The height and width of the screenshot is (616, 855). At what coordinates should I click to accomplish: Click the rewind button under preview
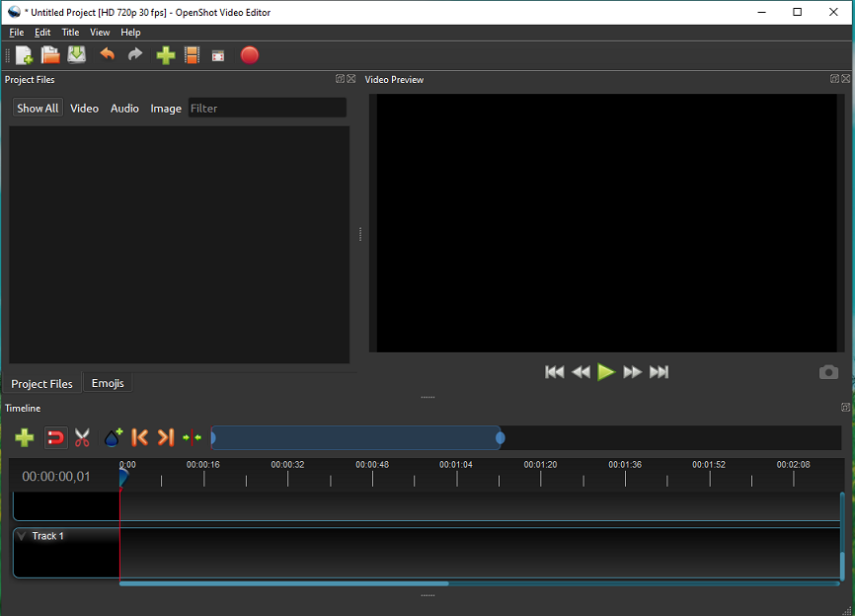[581, 372]
